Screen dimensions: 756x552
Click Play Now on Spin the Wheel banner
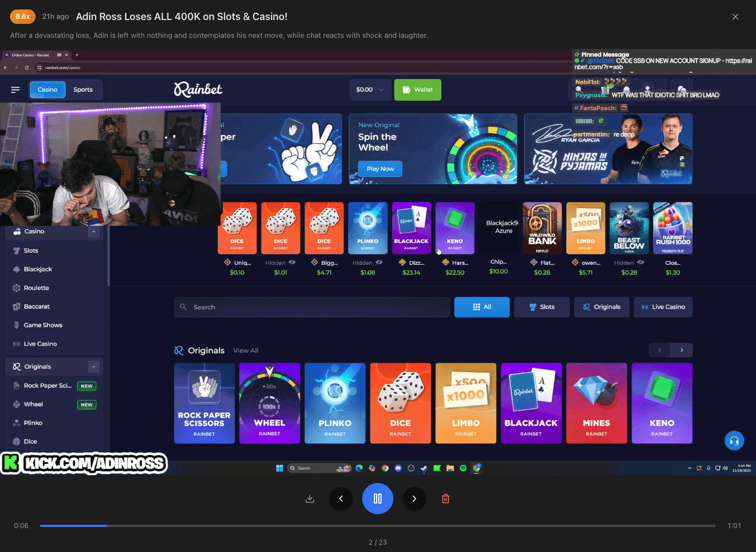tap(381, 169)
